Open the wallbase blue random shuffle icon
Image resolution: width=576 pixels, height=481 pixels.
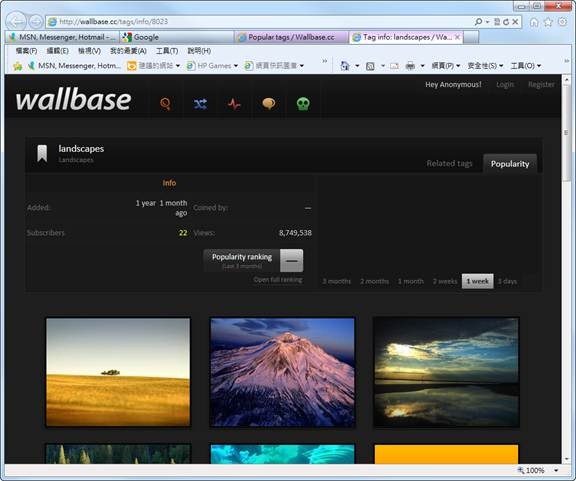pos(200,104)
